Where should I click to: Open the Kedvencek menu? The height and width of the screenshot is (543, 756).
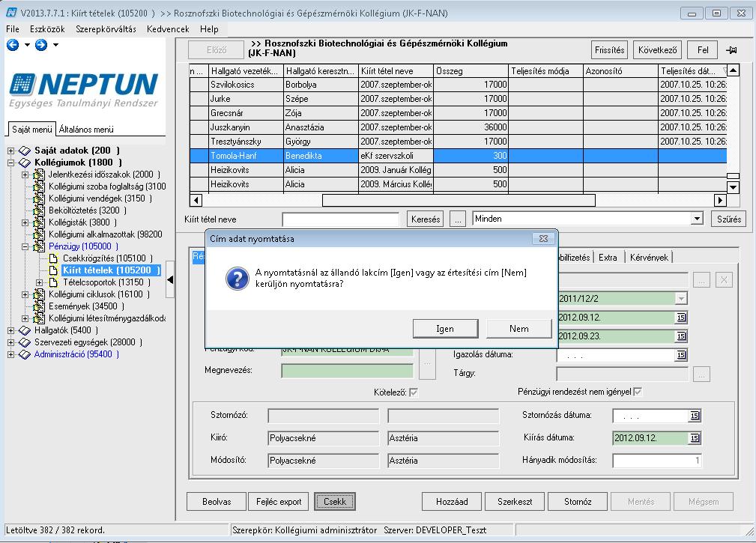(168, 29)
